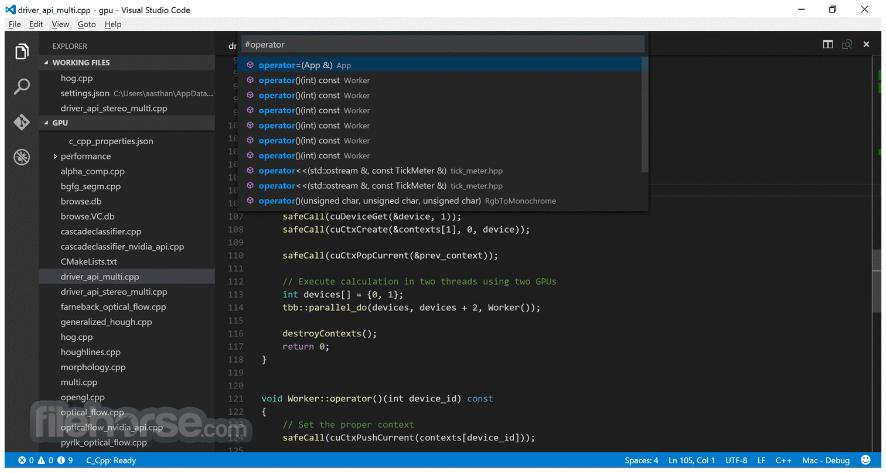The height and width of the screenshot is (473, 886).
Task: Click symbol icon beside operator=(App &)
Action: [x=250, y=65]
